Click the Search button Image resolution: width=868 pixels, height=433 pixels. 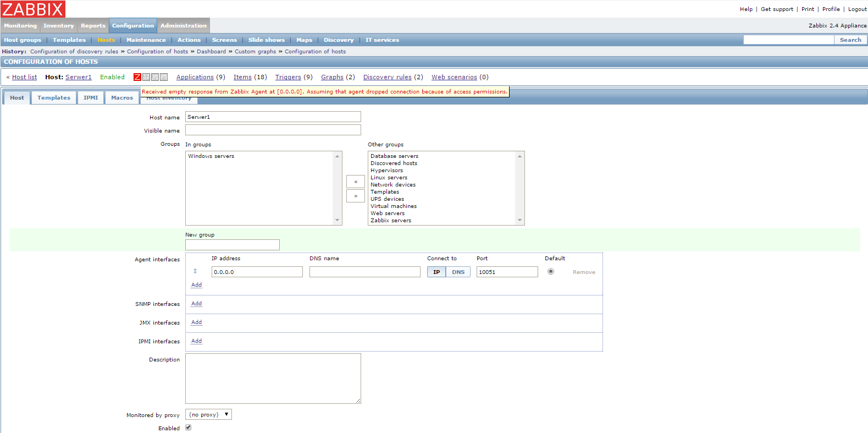[x=850, y=40]
